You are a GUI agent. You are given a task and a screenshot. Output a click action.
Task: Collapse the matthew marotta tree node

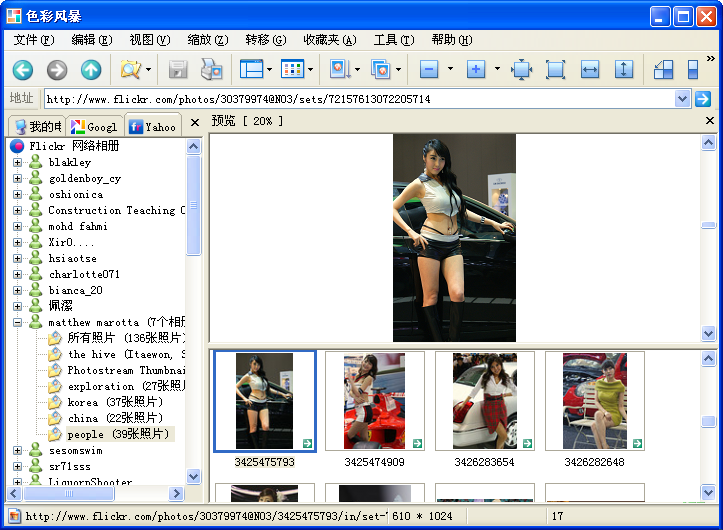(x=17, y=323)
